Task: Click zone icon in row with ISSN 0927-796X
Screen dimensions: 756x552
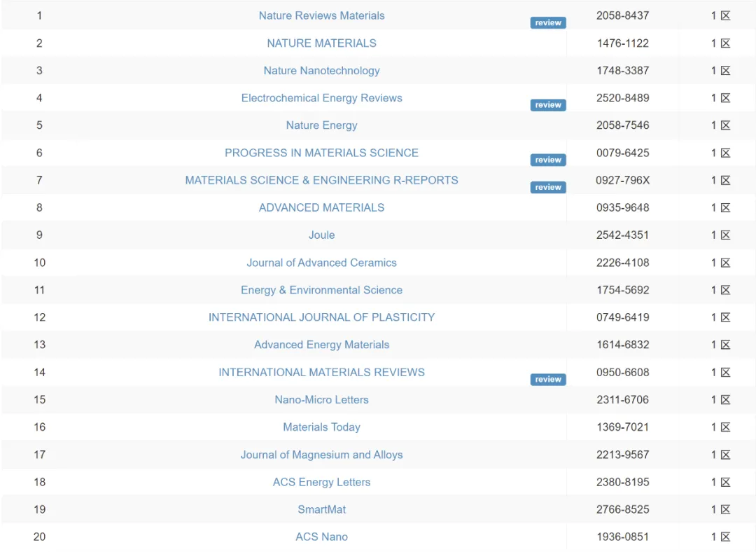Action: point(726,181)
